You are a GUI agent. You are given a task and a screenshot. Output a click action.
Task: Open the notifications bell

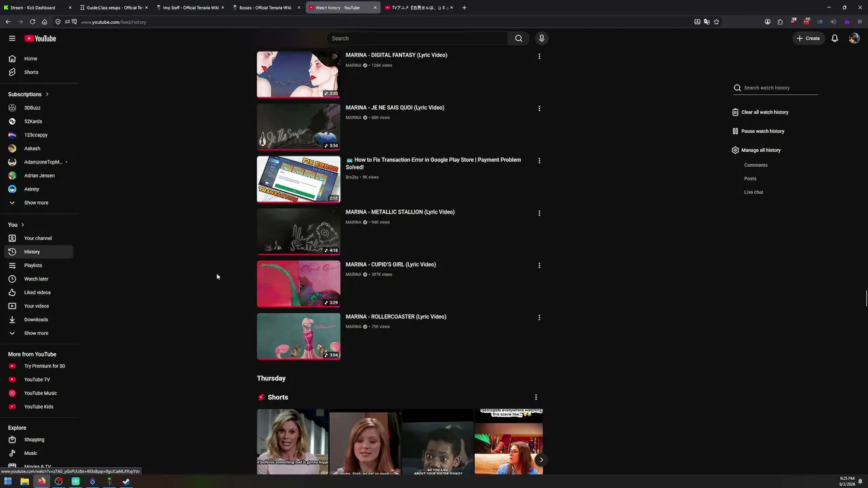pyautogui.click(x=835, y=39)
